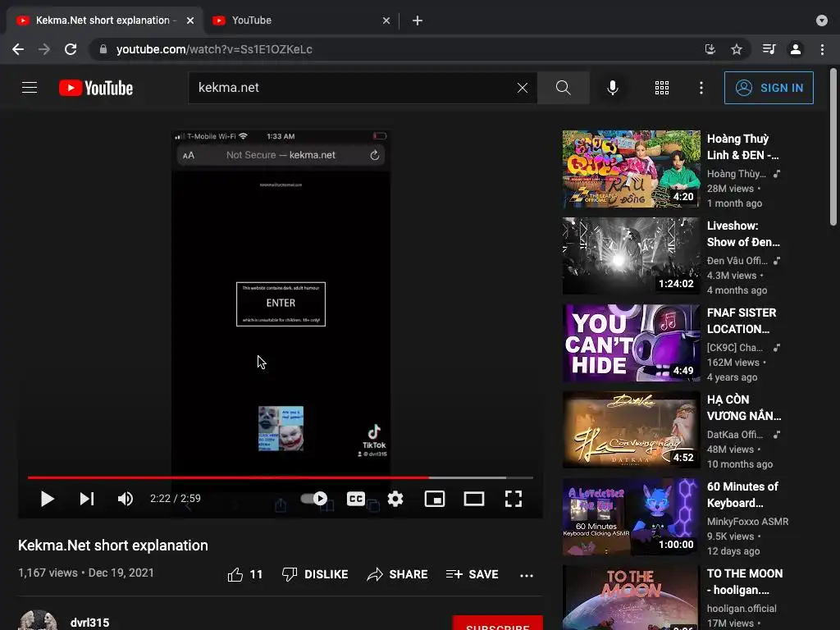Image resolution: width=840 pixels, height=630 pixels.
Task: Go forward in browser history
Action: click(x=44, y=49)
